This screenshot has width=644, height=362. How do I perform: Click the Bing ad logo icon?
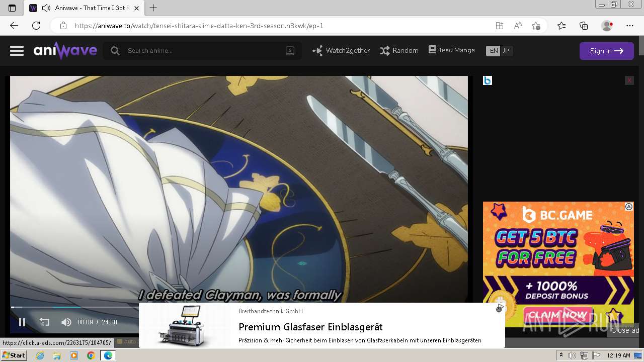(487, 80)
